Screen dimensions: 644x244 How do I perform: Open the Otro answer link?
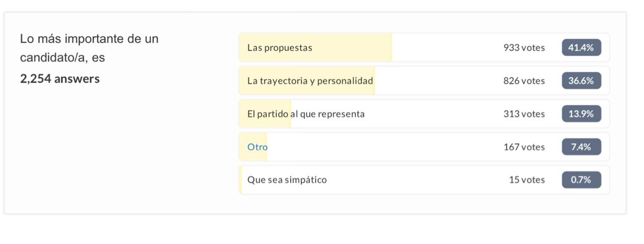258,147
